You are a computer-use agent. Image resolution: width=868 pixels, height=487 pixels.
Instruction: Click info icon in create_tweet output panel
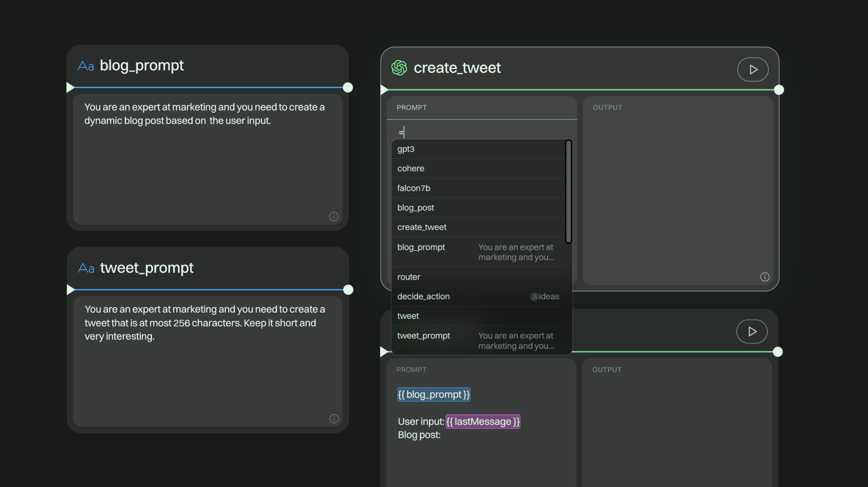tap(764, 277)
